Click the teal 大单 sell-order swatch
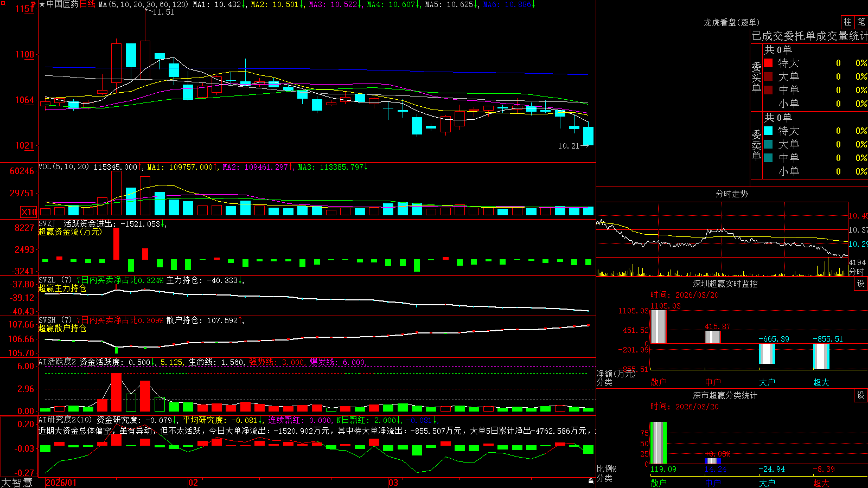This screenshot has width=868, height=488. point(768,144)
